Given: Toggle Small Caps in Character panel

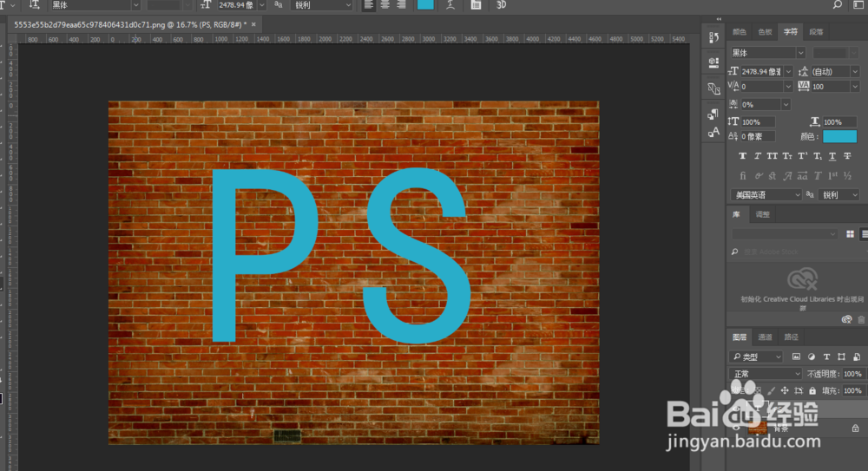Looking at the screenshot, I should tap(787, 156).
